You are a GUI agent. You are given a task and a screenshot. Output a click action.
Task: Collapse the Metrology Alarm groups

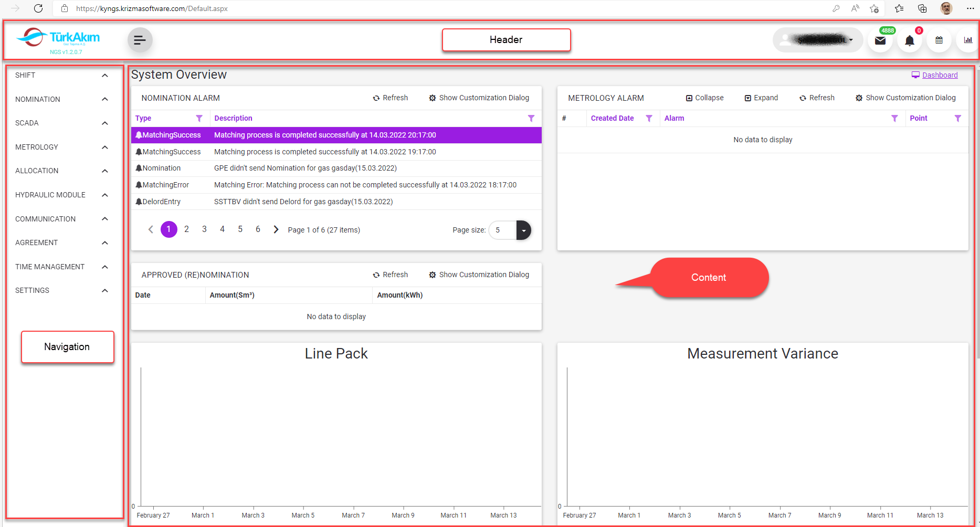(704, 98)
